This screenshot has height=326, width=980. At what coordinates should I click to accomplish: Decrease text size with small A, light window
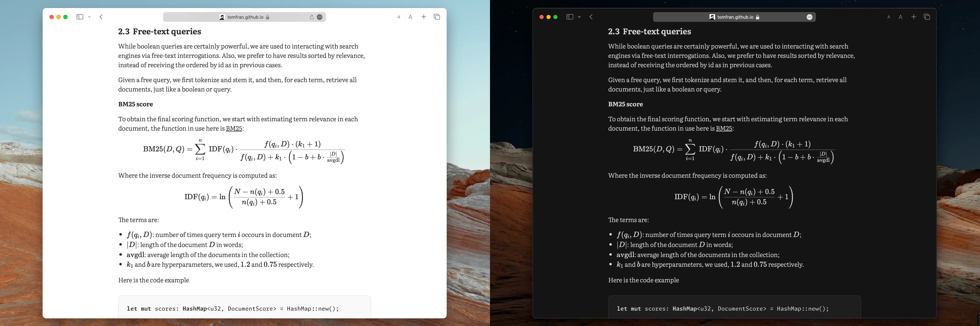tap(399, 17)
